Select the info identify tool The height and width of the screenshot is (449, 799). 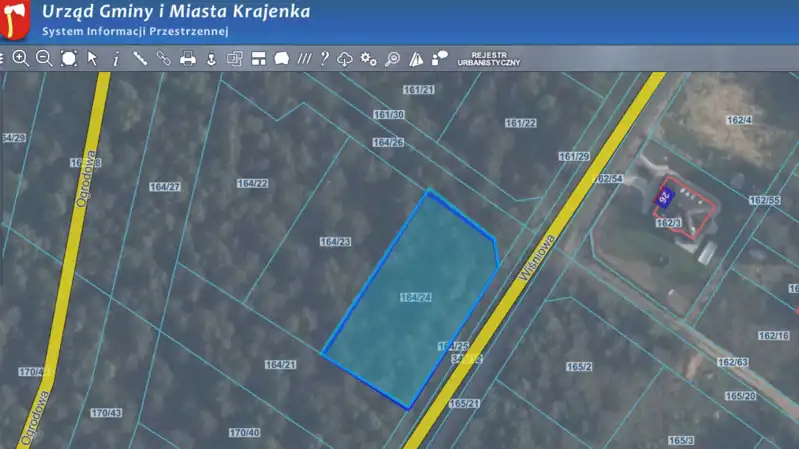pyautogui.click(x=116, y=59)
